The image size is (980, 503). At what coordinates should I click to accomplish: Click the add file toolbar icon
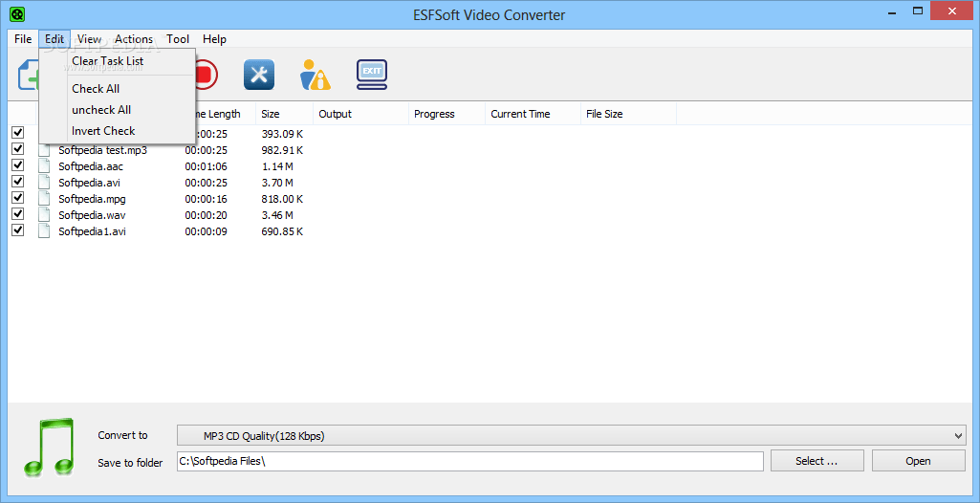click(28, 75)
